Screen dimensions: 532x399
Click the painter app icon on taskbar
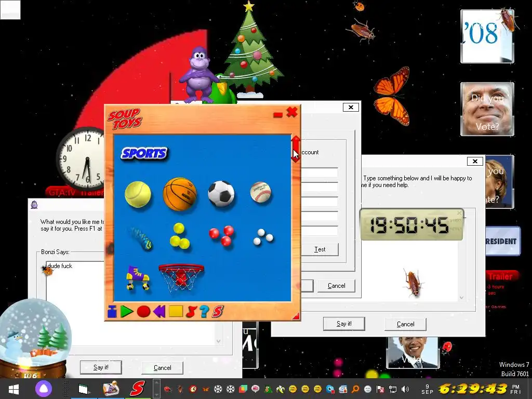coord(111,389)
